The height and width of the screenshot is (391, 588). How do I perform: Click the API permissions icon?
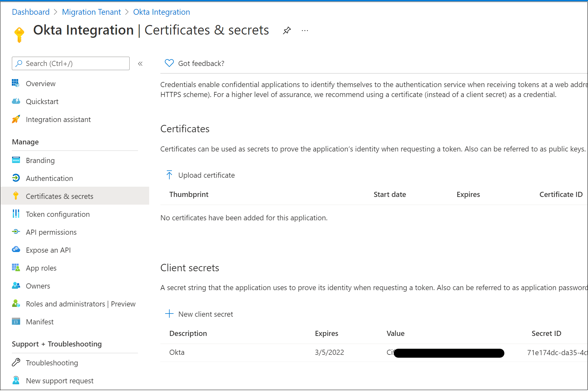click(16, 232)
